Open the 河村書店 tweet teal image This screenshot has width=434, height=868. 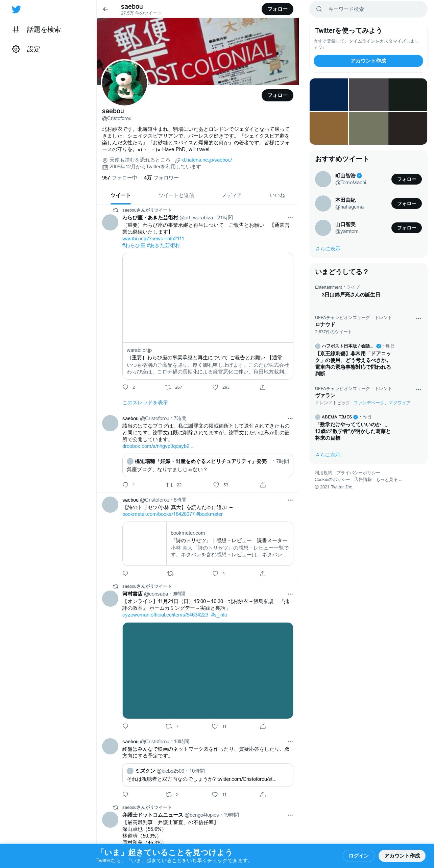click(x=208, y=671)
